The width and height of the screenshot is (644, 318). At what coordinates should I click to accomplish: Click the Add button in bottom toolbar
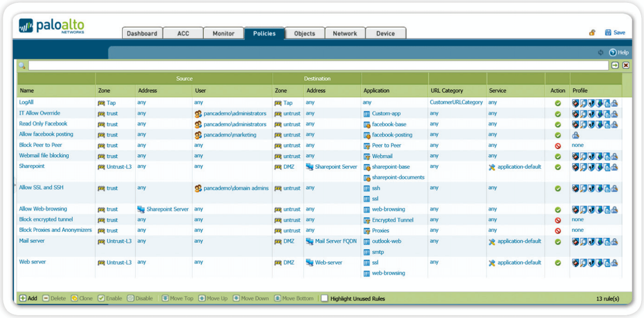[x=28, y=298]
